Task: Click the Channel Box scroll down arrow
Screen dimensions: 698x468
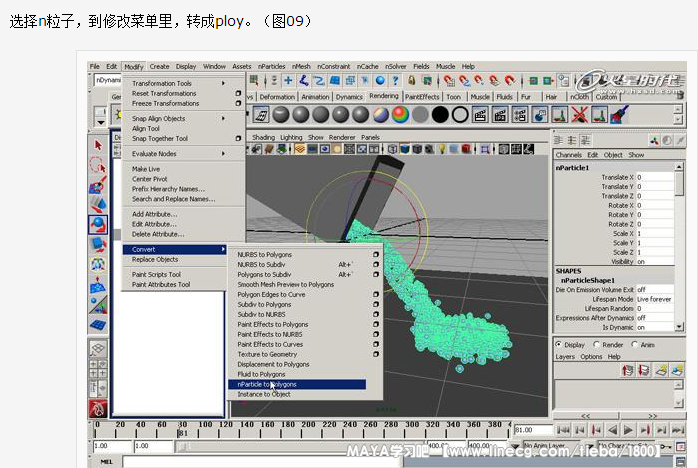Action: click(679, 327)
